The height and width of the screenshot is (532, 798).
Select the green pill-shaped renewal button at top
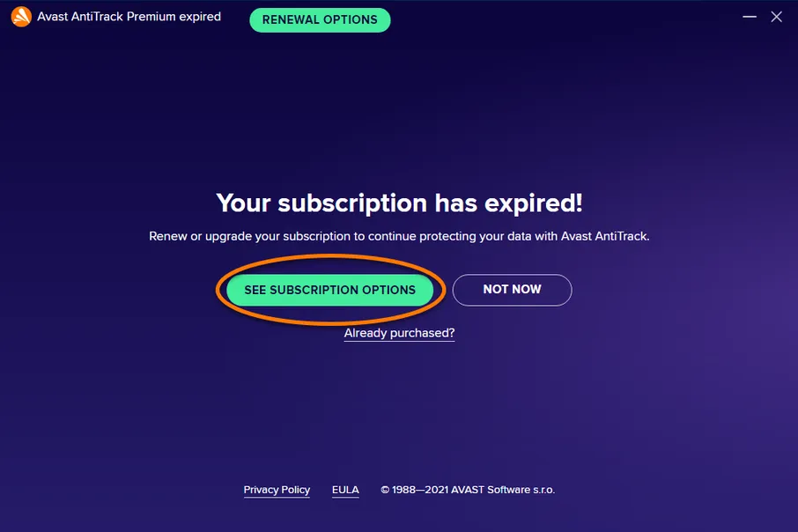(x=320, y=20)
